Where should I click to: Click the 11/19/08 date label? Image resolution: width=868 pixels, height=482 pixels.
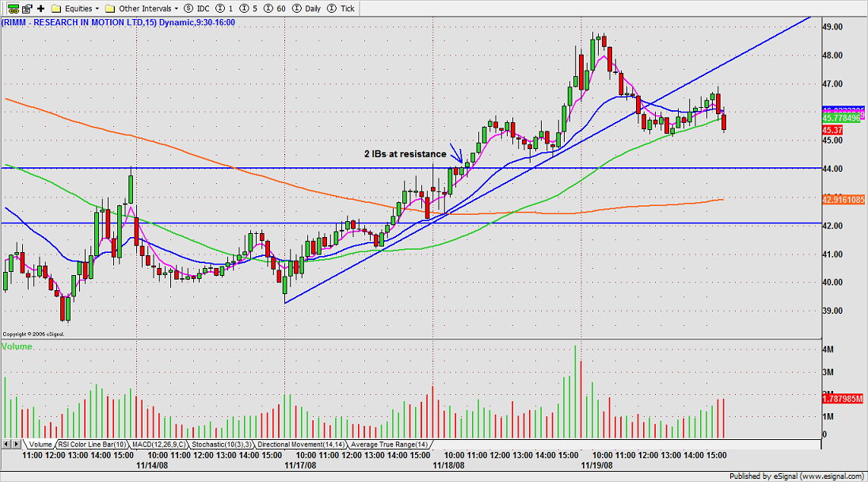click(597, 465)
